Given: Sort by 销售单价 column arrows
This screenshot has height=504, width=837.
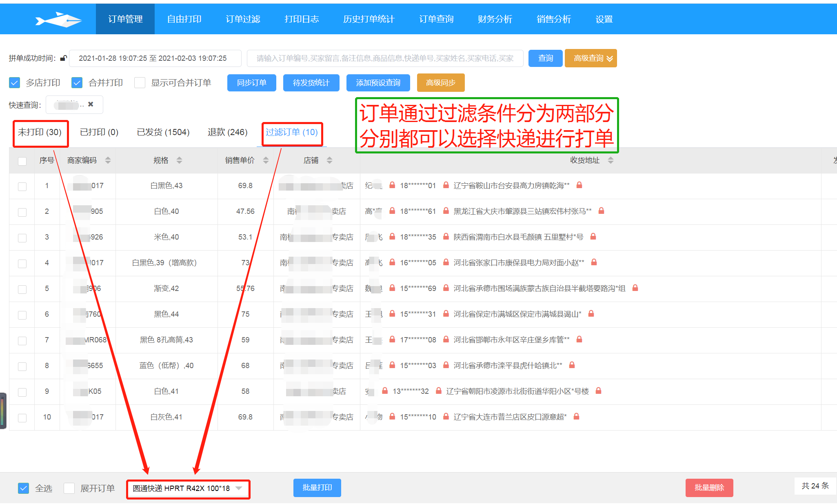Looking at the screenshot, I should click(x=266, y=160).
